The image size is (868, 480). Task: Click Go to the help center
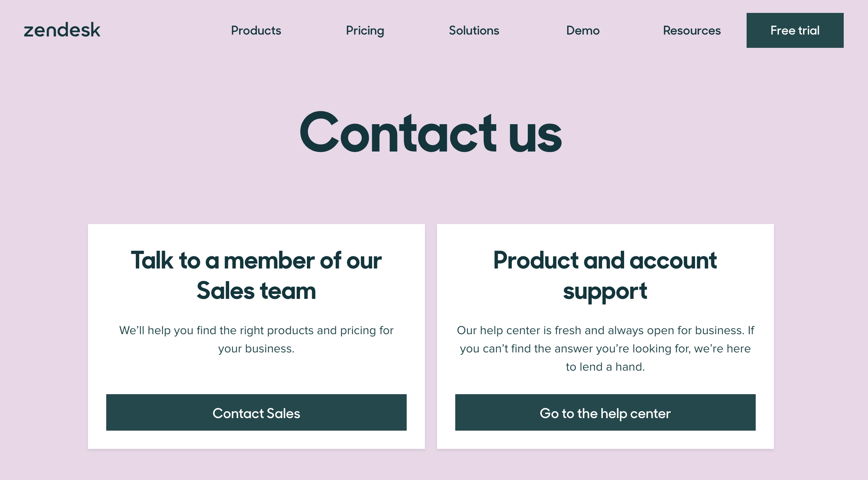pyautogui.click(x=605, y=412)
